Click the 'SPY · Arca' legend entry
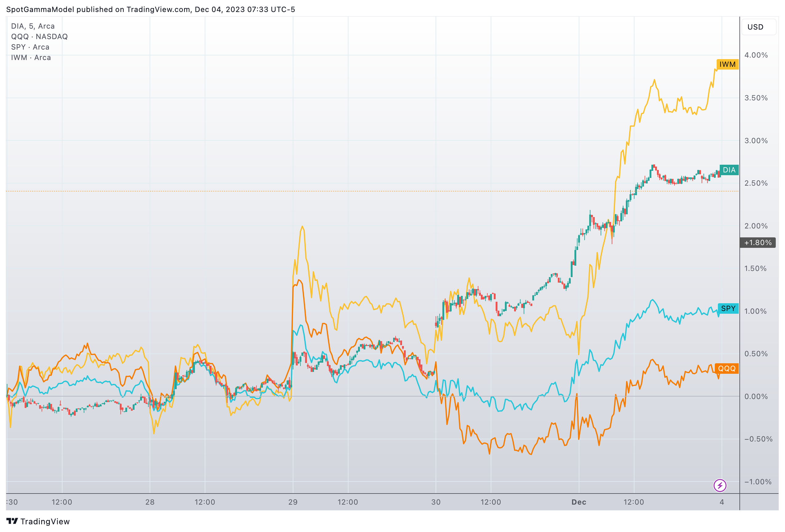 click(30, 47)
